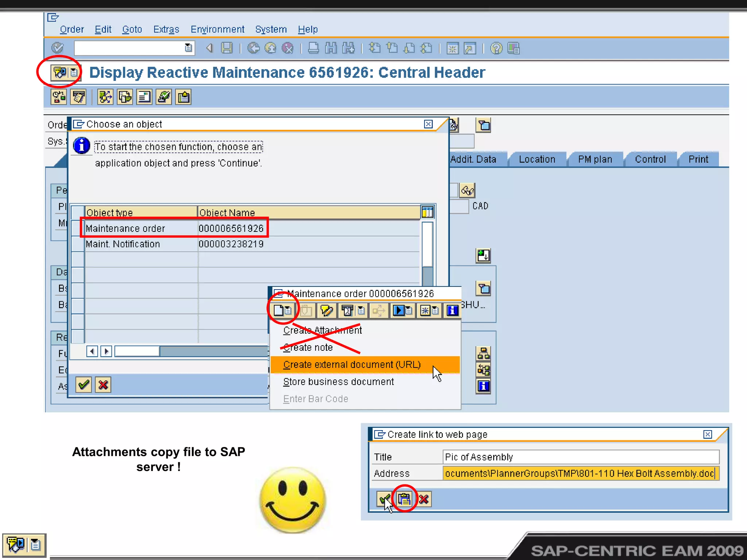Click the Title field Pic of Assembly
Image resolution: width=747 pixels, height=560 pixels.
pyautogui.click(x=581, y=457)
